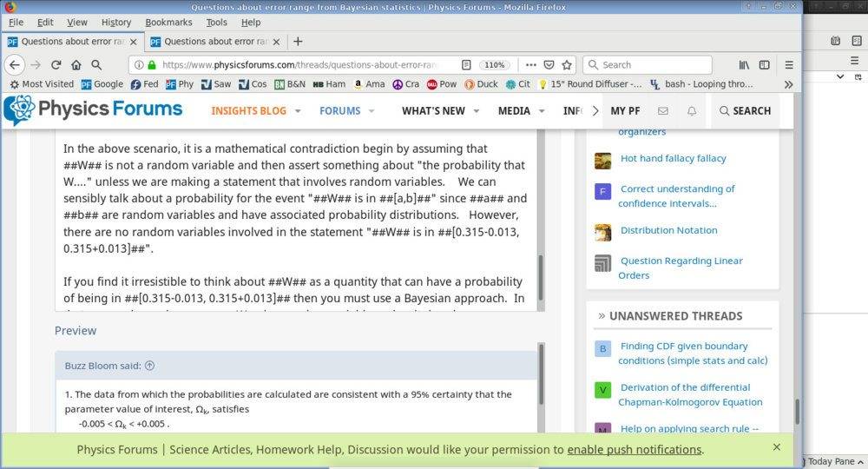This screenshot has width=868, height=469.
Task: Click the V avatar beside Chapman-Kolmogorov thread
Action: point(603,390)
